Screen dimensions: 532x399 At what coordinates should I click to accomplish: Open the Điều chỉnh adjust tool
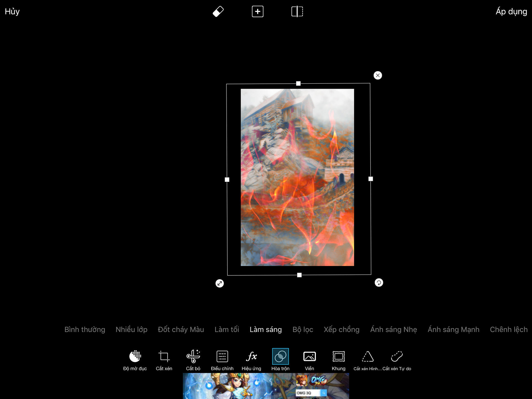pyautogui.click(x=222, y=360)
